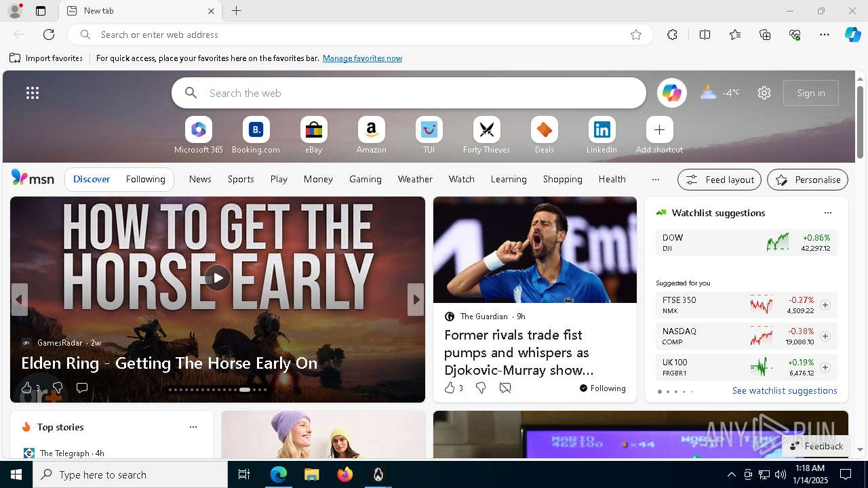The image size is (868, 488).
Task: Open TUI shortcut
Action: point(429,135)
